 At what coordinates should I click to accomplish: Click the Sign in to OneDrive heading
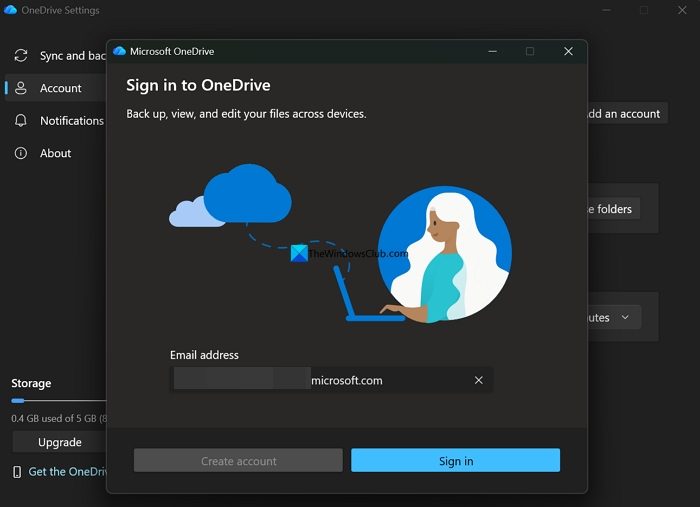point(198,85)
